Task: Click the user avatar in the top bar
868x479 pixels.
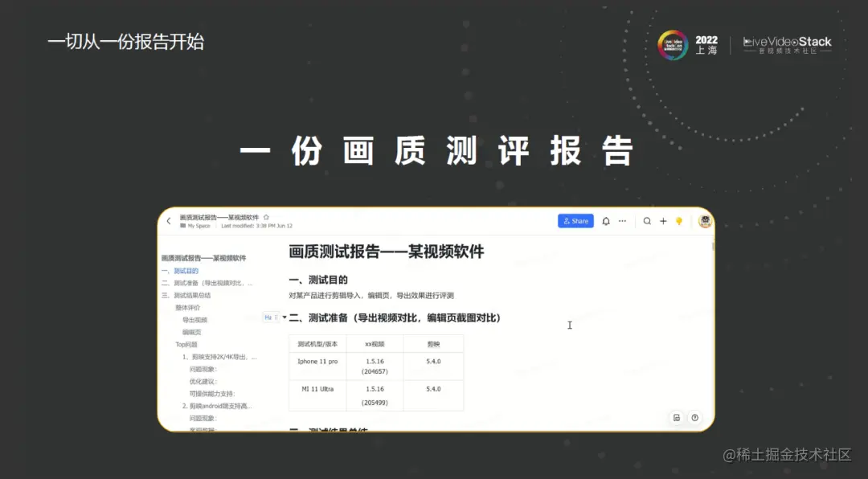Action: 704,220
